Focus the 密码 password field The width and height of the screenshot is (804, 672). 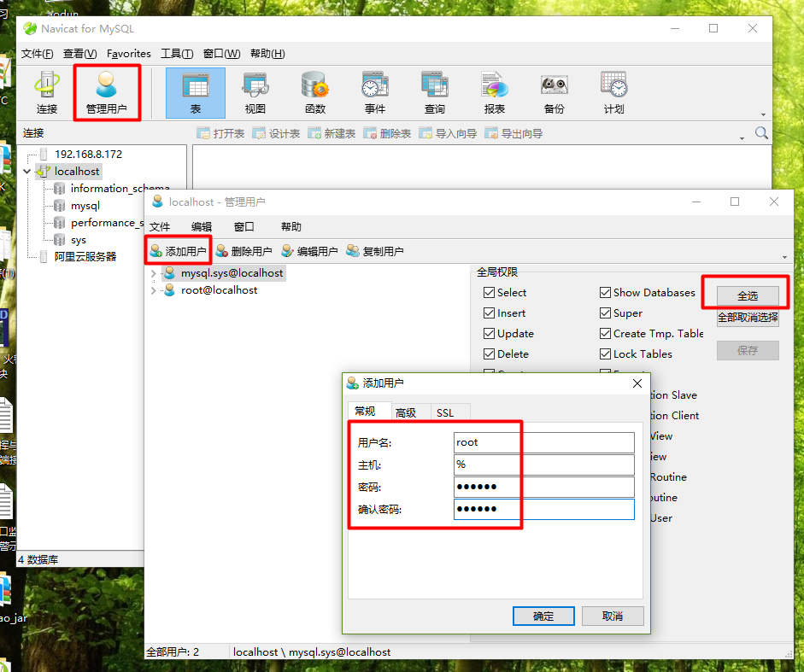(x=544, y=487)
